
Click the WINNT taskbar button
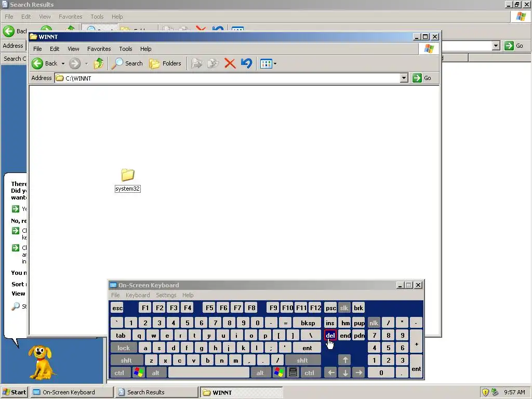241,392
